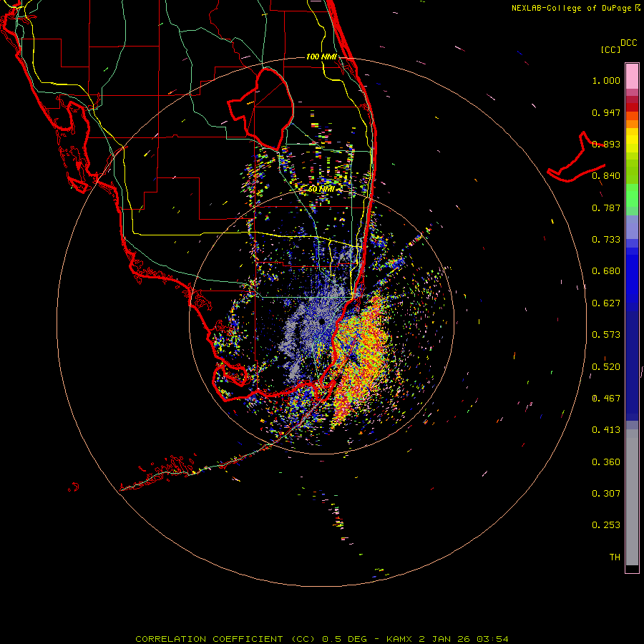Select the 0.840 legend value
Viewport: 644px width, 644px height.
[606, 176]
